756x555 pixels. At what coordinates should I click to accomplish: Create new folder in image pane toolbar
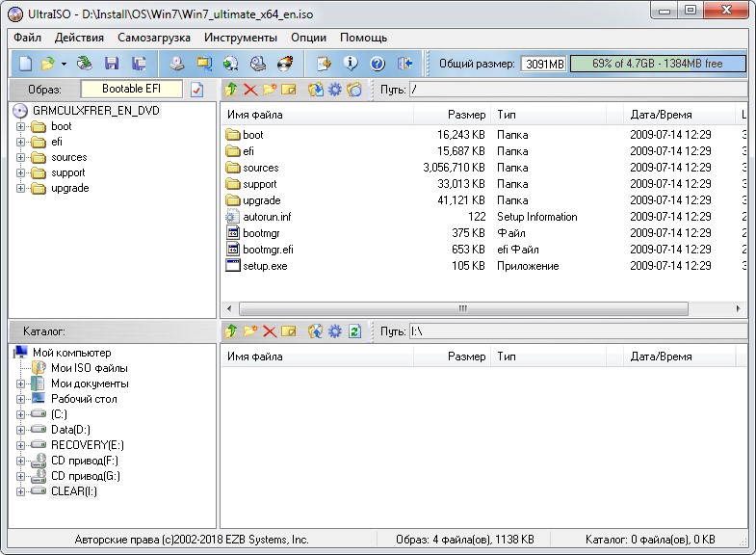tap(270, 90)
